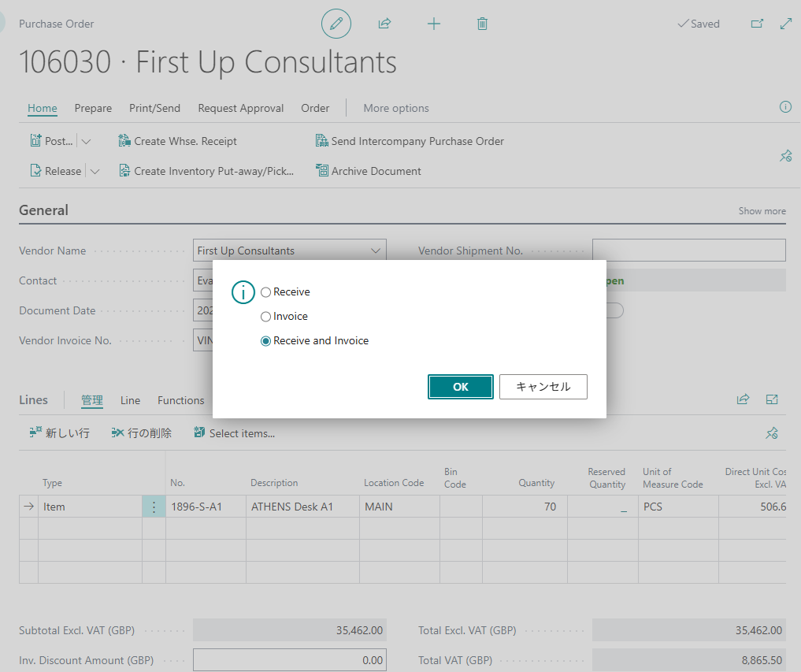Click the Vendor Shipment No. field
This screenshot has height=672, width=801.
688,251
